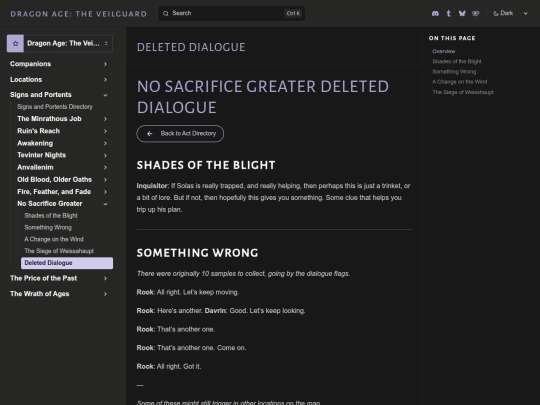Screen dimensions: 540x405
Task: Click the star icon beside Dragon Age: The Vei...
Action: coord(15,43)
